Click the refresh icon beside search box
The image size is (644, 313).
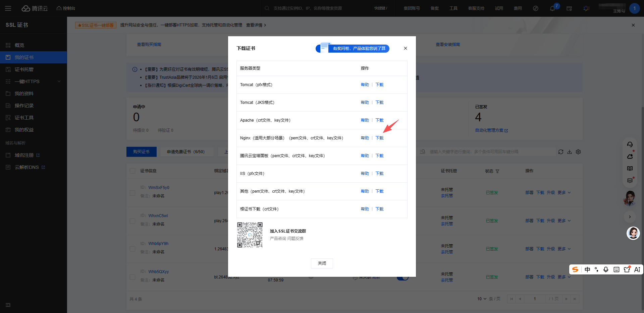(x=560, y=152)
